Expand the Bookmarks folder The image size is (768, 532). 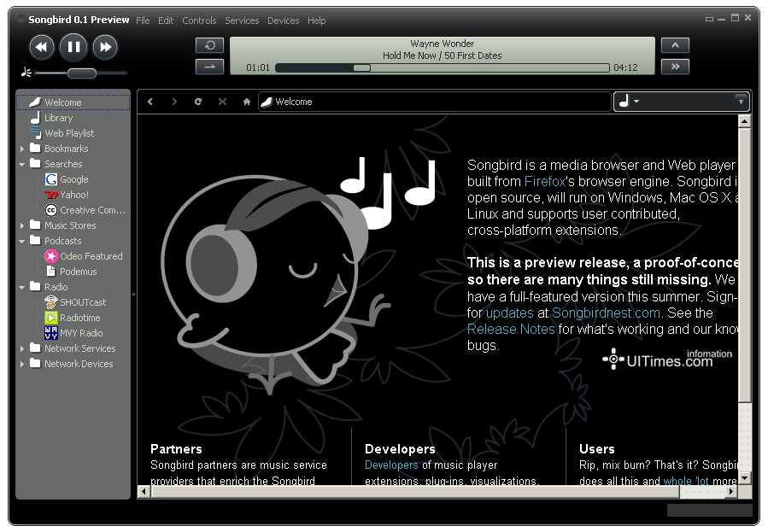(22, 149)
